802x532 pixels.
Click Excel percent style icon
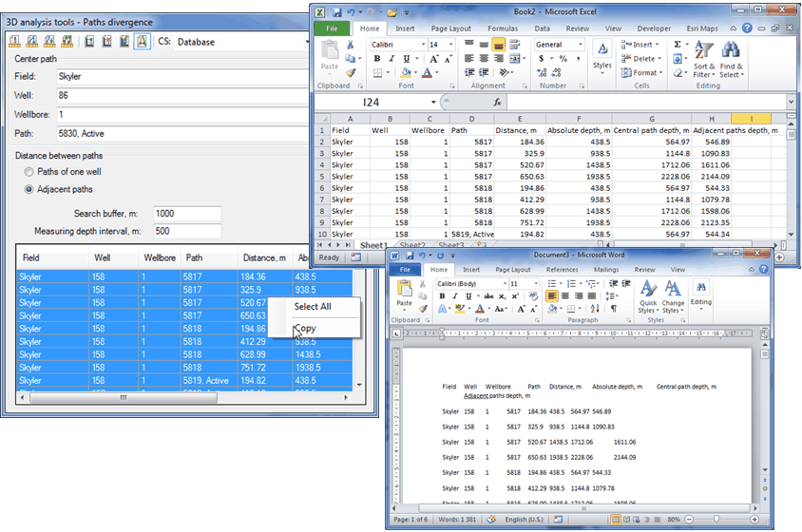[x=563, y=59]
